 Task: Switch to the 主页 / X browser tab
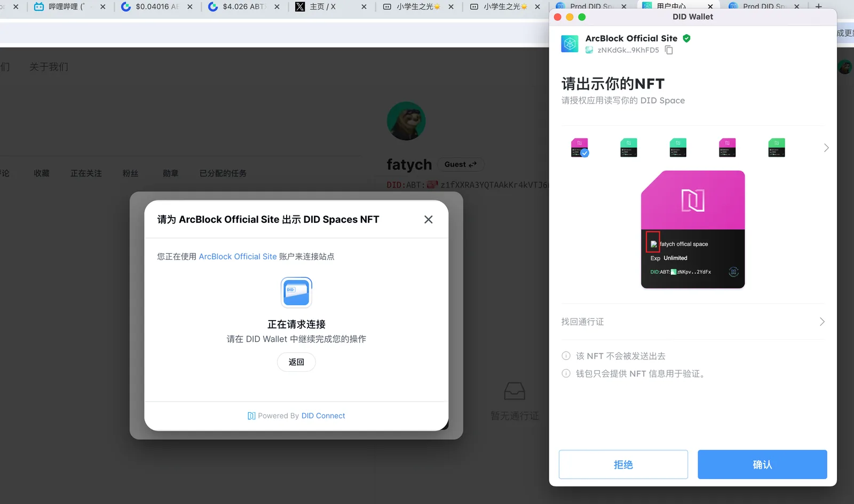point(331,7)
